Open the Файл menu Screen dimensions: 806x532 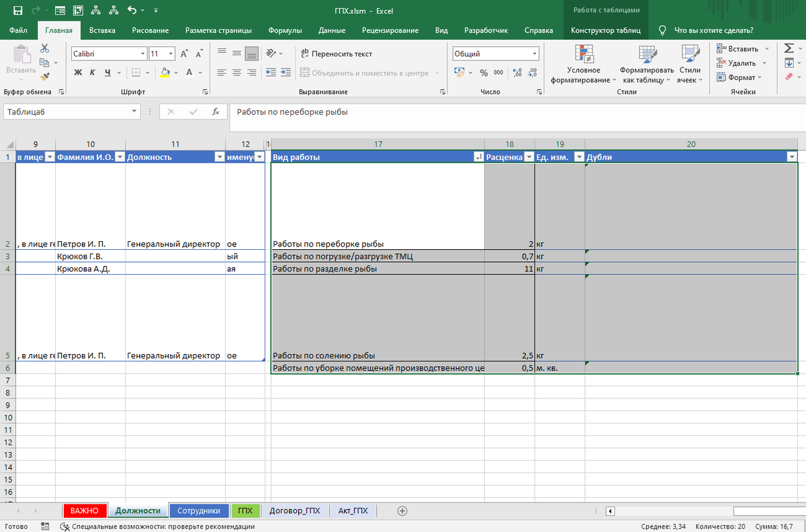pyautogui.click(x=19, y=30)
